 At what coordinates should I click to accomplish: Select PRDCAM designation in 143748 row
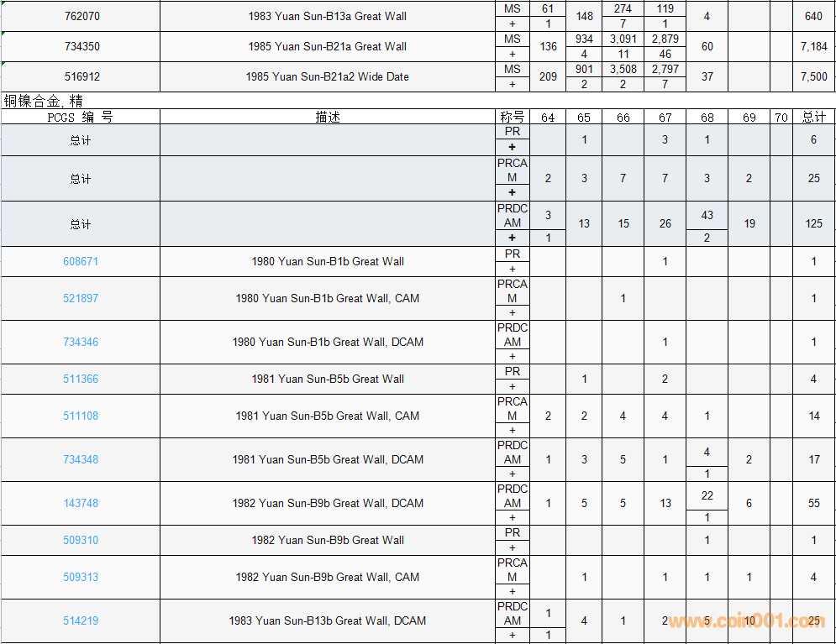click(x=513, y=496)
